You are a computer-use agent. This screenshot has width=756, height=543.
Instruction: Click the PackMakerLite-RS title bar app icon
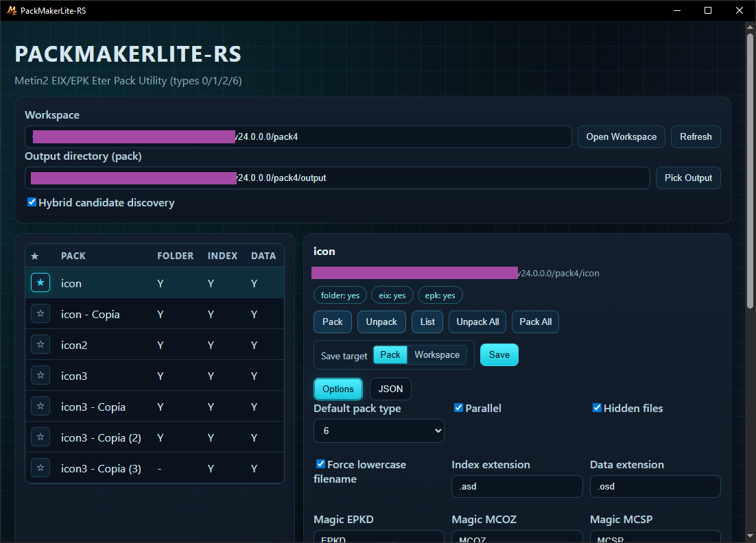coord(12,10)
